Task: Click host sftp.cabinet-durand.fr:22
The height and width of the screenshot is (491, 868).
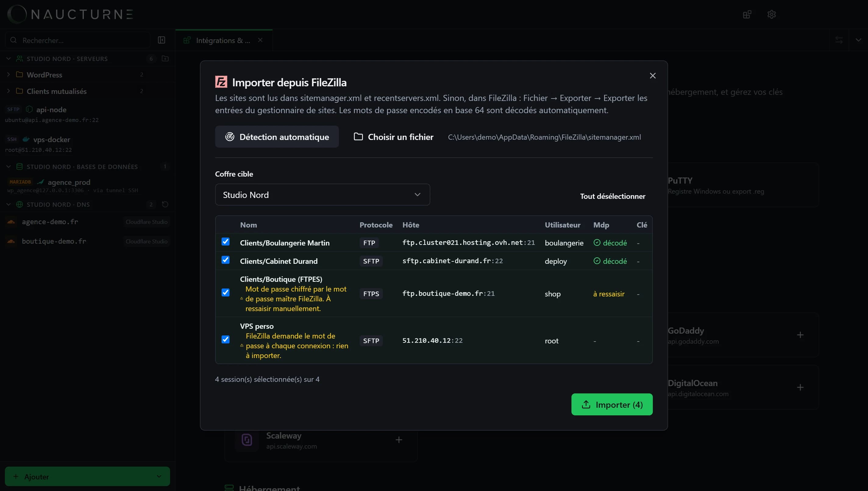Action: [453, 261]
